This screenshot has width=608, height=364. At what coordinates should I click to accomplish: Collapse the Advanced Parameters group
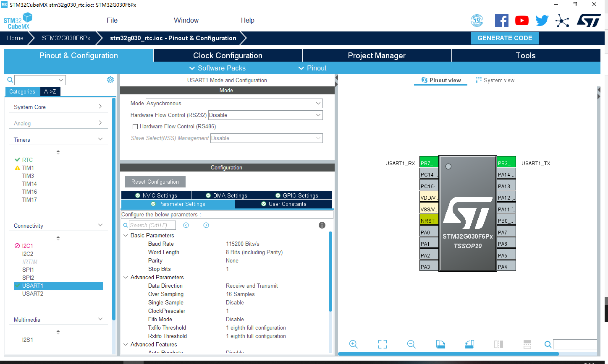click(x=126, y=277)
